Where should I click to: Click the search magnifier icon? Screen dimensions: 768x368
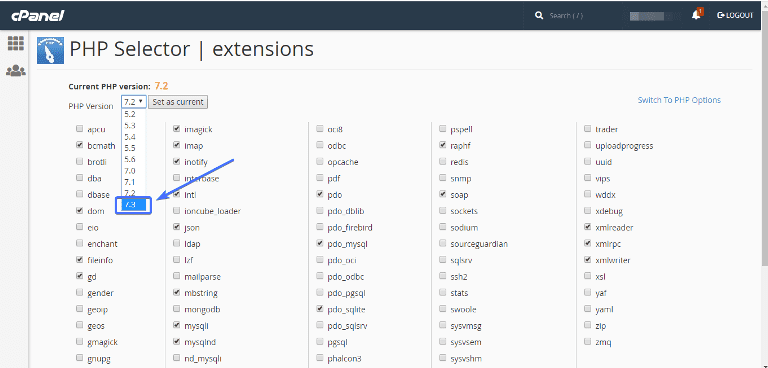(539, 16)
